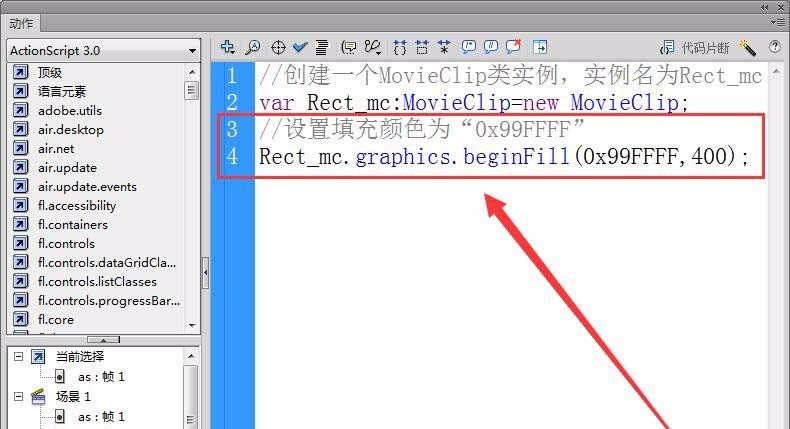Click toolbox list scroll down arrow
Screen dimensions: 790x429
pyautogui.click(x=191, y=326)
